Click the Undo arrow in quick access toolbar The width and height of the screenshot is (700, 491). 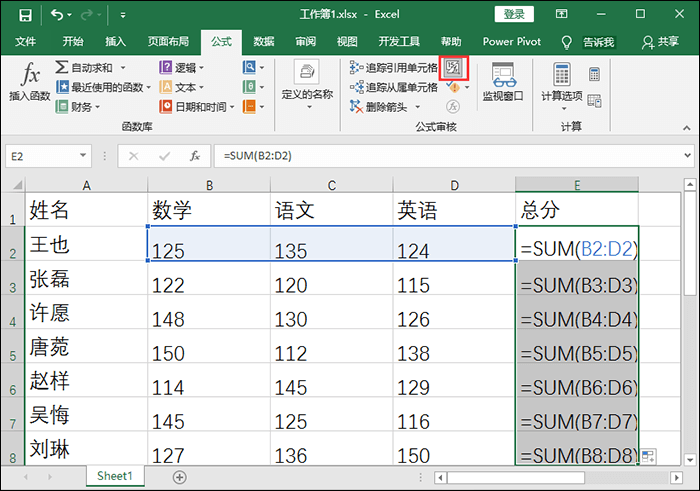(x=56, y=15)
